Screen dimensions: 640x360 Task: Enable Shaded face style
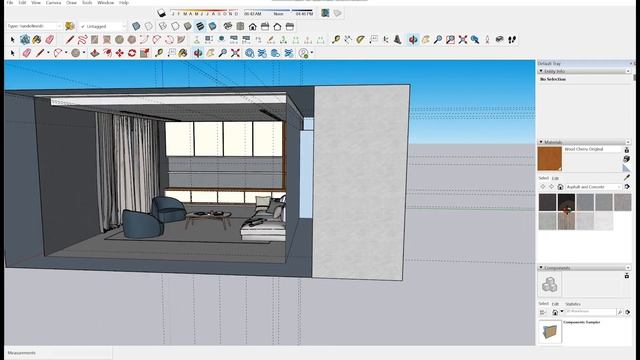(187, 27)
